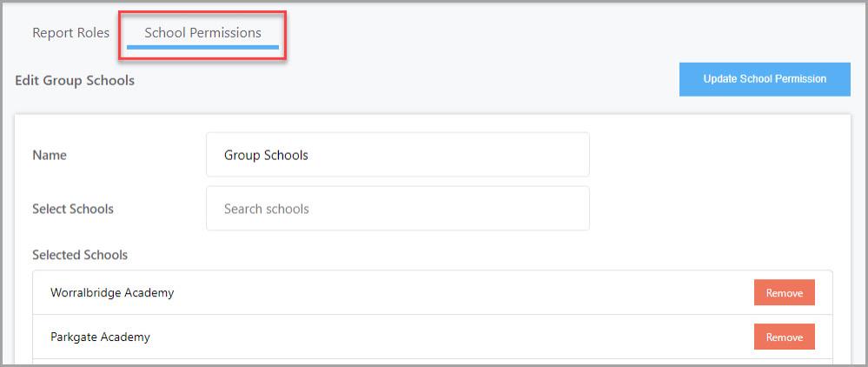Screen dimensions: 868x367
Task: Select the School Permissions tab
Action: pos(202,33)
